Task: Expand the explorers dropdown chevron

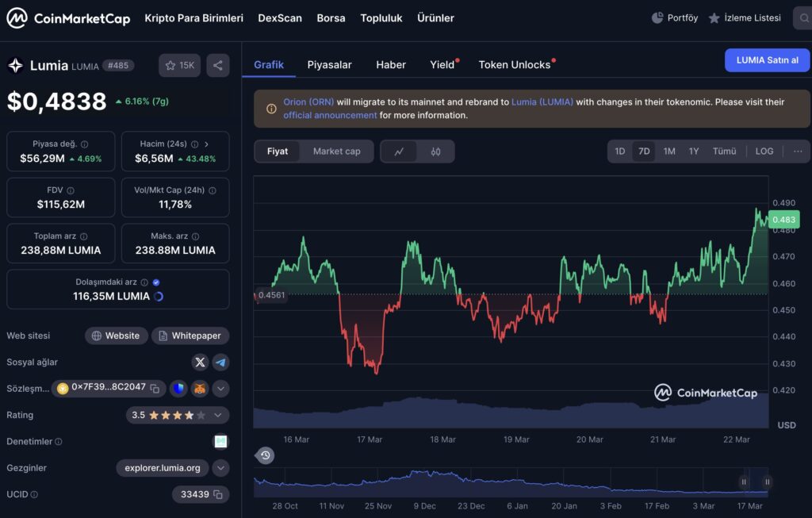Action: click(220, 468)
